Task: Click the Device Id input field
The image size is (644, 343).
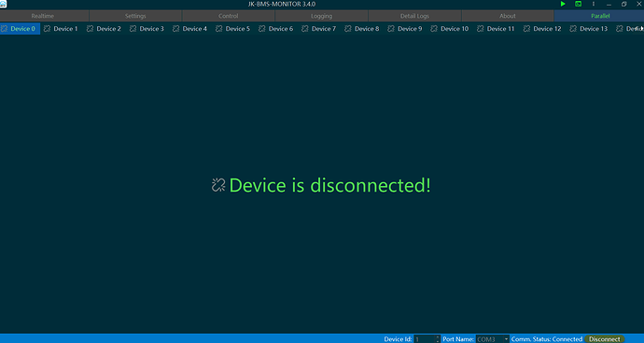Action: (425, 339)
